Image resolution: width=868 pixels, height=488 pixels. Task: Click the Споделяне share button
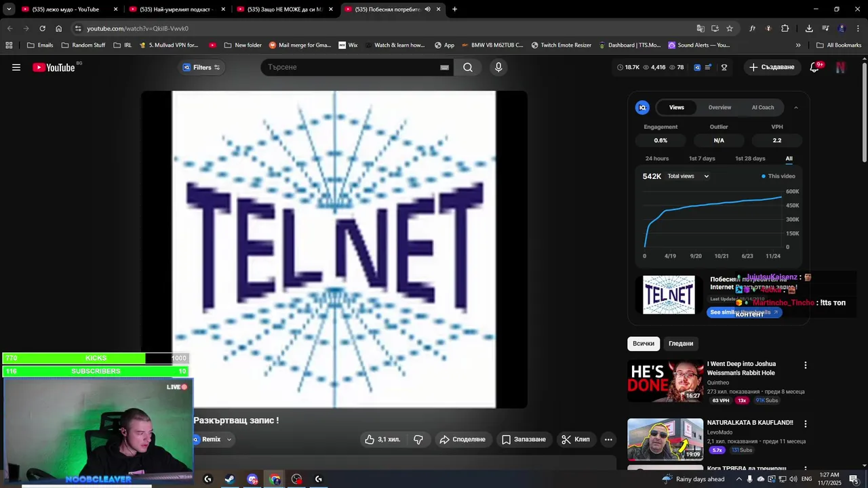(x=462, y=439)
